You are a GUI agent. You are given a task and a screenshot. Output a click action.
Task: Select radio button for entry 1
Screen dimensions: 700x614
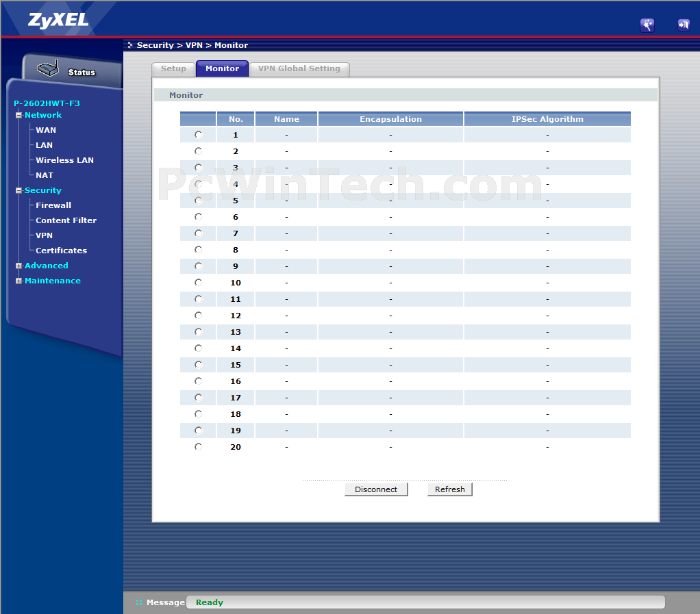click(x=198, y=135)
